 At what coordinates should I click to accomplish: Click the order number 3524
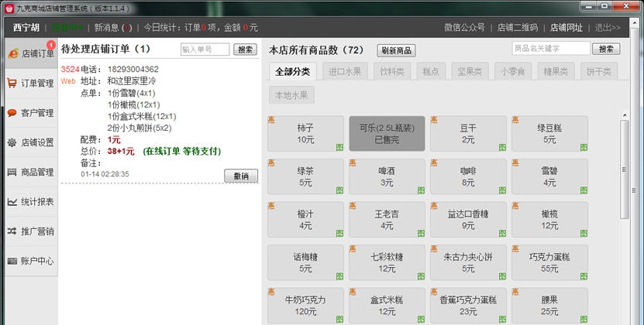(70, 70)
